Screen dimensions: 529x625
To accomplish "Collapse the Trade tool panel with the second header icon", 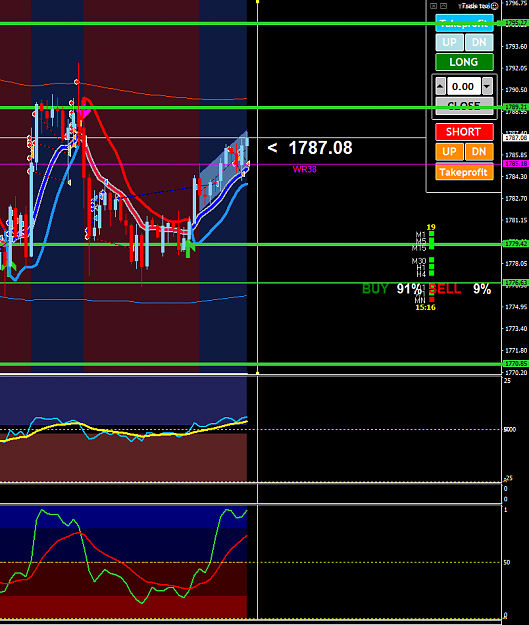I will (x=443, y=6).
